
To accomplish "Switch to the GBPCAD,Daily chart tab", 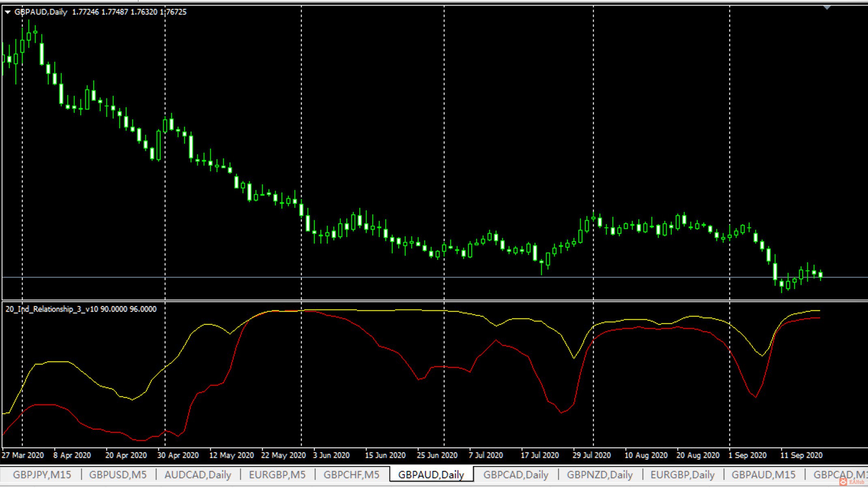I will tap(516, 475).
